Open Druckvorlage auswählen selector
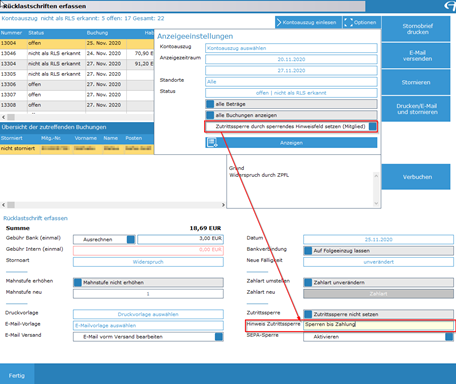 coord(148,314)
